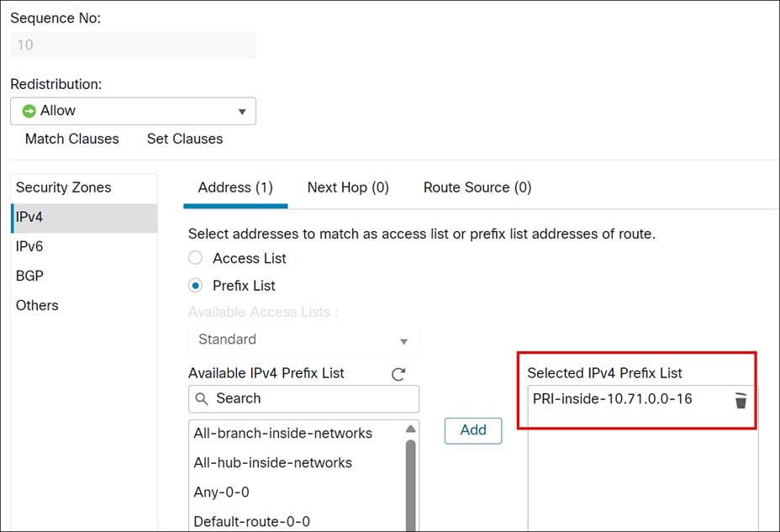Select the Access List radio button

[x=196, y=258]
